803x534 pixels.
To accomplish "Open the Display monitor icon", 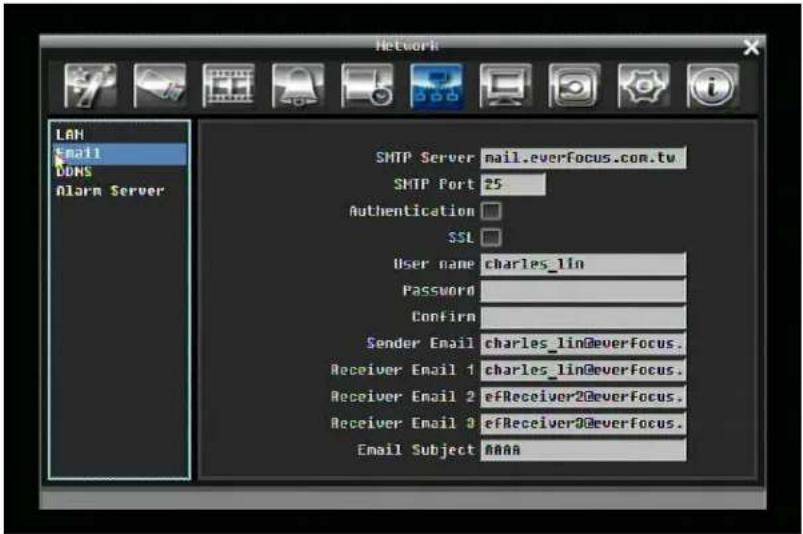I will (505, 86).
